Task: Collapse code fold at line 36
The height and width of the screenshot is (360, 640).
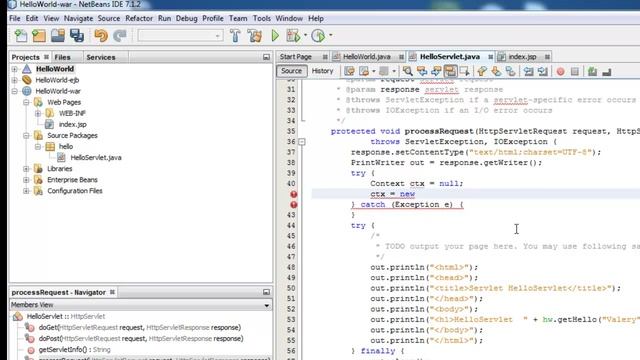Action: pyautogui.click(x=302, y=142)
